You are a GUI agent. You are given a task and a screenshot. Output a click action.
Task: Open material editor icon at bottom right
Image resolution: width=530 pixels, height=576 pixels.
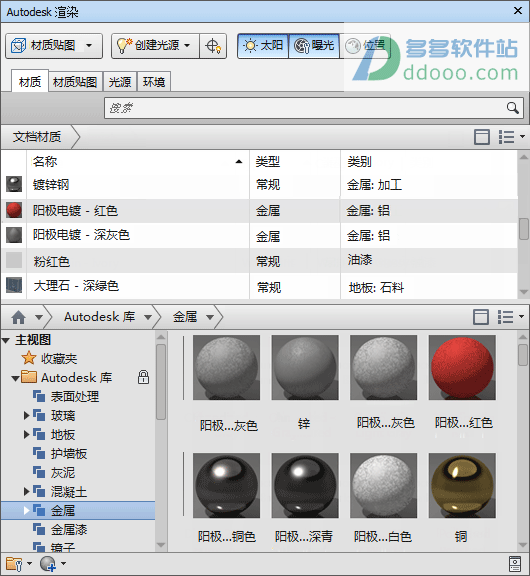[x=515, y=564]
